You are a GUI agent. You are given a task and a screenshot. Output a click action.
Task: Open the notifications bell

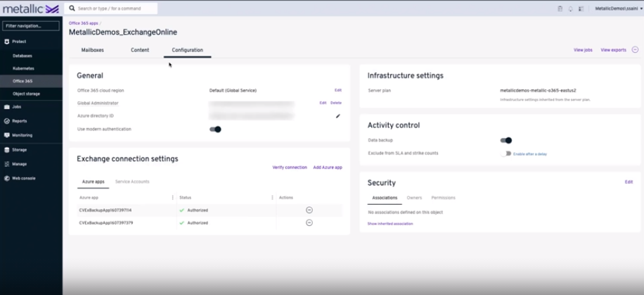(x=570, y=8)
